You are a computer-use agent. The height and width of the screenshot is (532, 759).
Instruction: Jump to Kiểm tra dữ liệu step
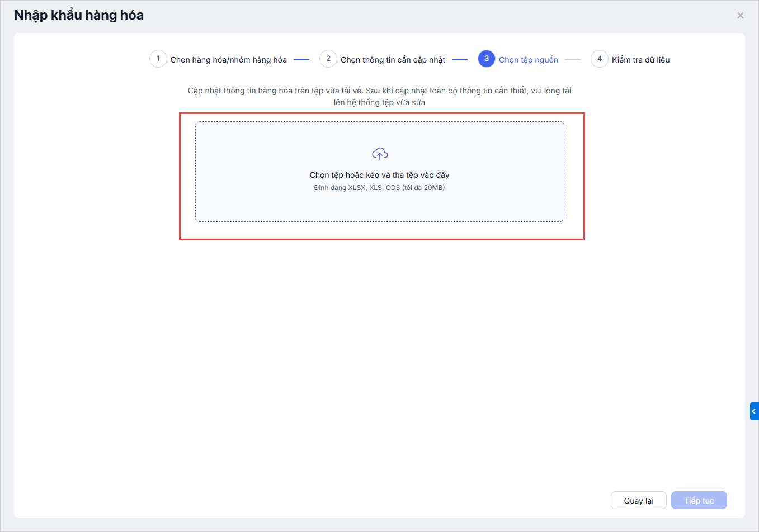click(x=640, y=60)
